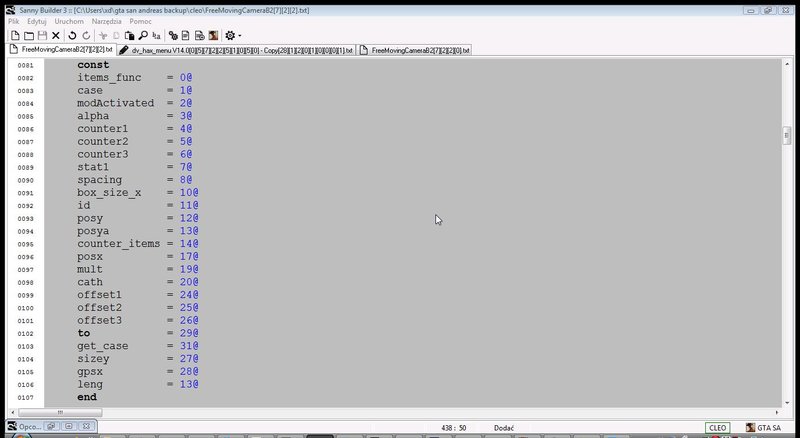
Task: Click the horizontal scrollbar thumb
Action: pyautogui.click(x=60, y=412)
